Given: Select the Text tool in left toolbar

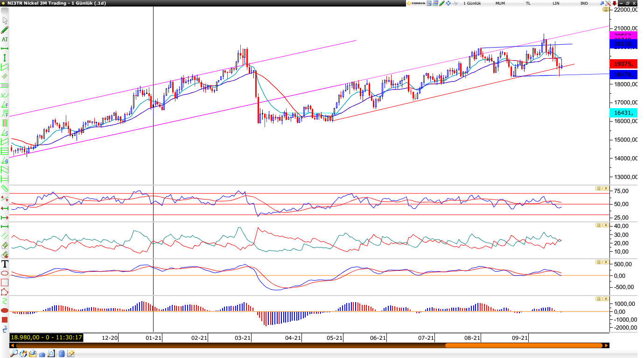Looking at the screenshot, I should [5, 264].
